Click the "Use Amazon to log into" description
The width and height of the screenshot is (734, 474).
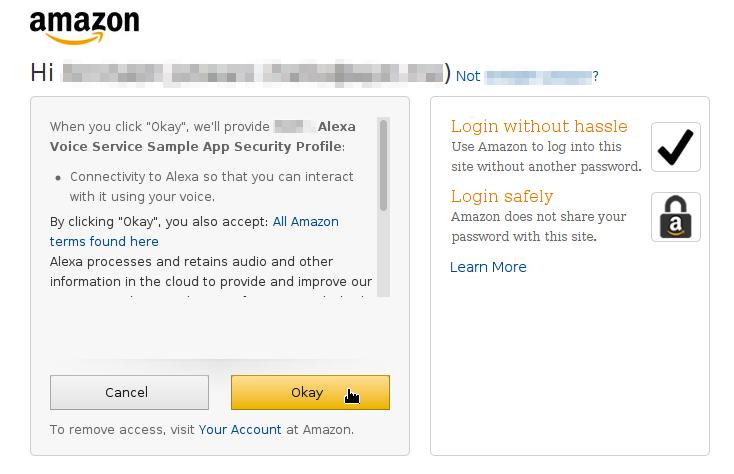[x=546, y=157]
